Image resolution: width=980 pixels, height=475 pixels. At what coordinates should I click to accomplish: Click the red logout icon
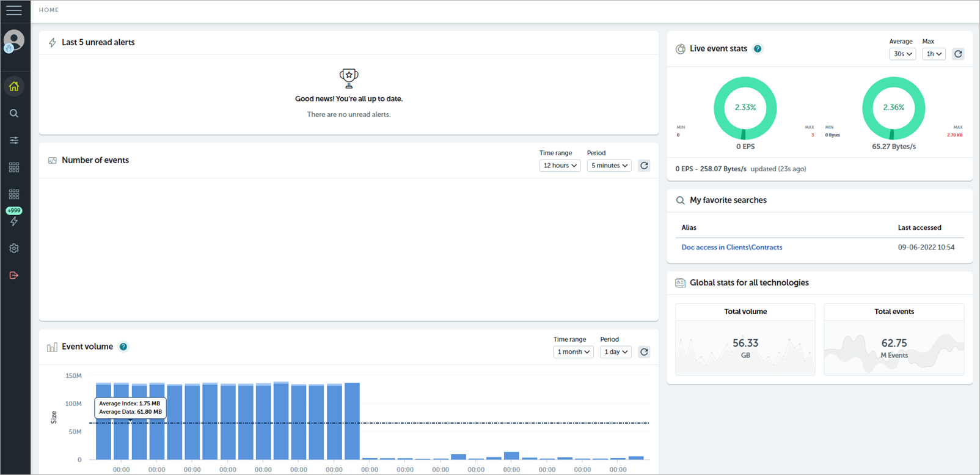click(x=14, y=275)
